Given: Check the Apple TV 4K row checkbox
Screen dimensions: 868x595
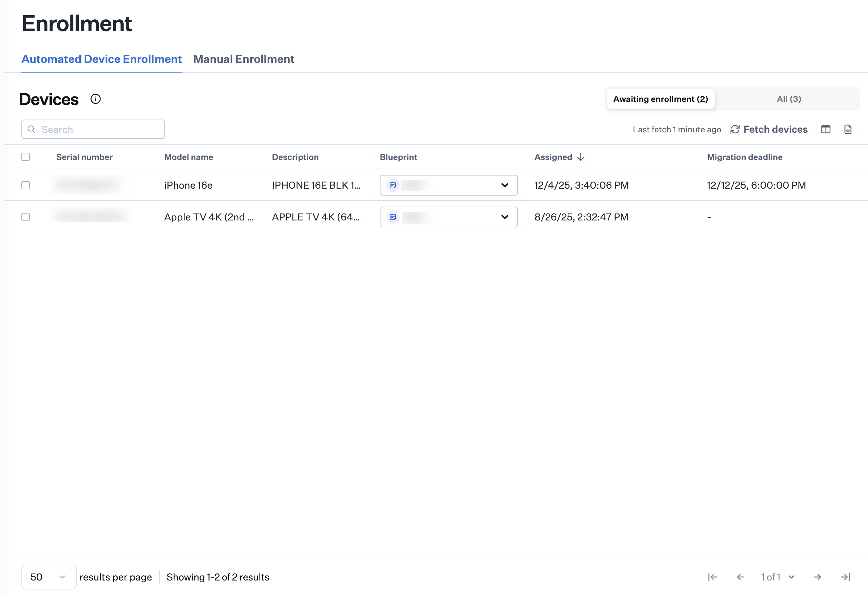Looking at the screenshot, I should (x=26, y=217).
